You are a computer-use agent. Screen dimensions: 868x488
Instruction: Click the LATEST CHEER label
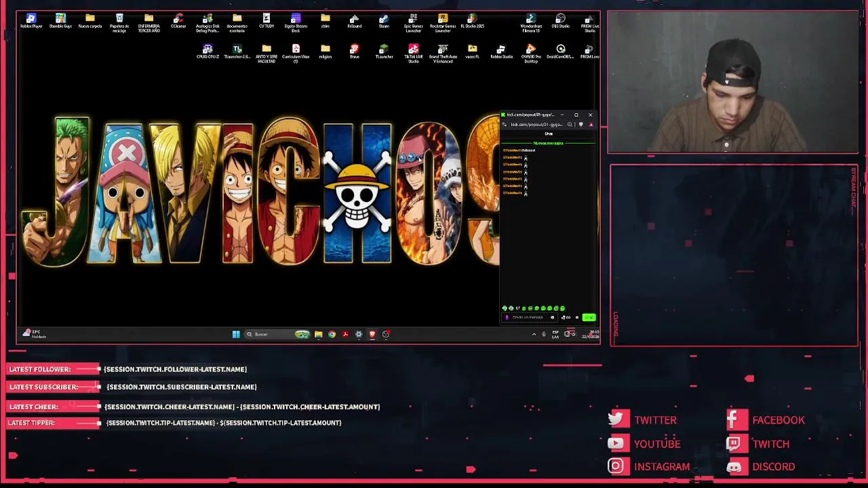tap(34, 407)
